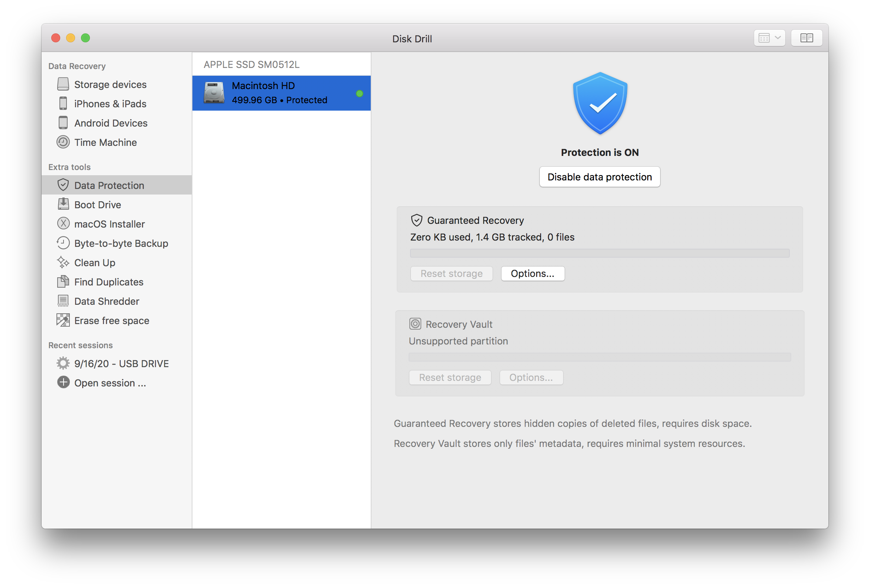This screenshot has width=870, height=588.
Task: Select the Byte-to-byte Backup icon
Action: [63, 243]
